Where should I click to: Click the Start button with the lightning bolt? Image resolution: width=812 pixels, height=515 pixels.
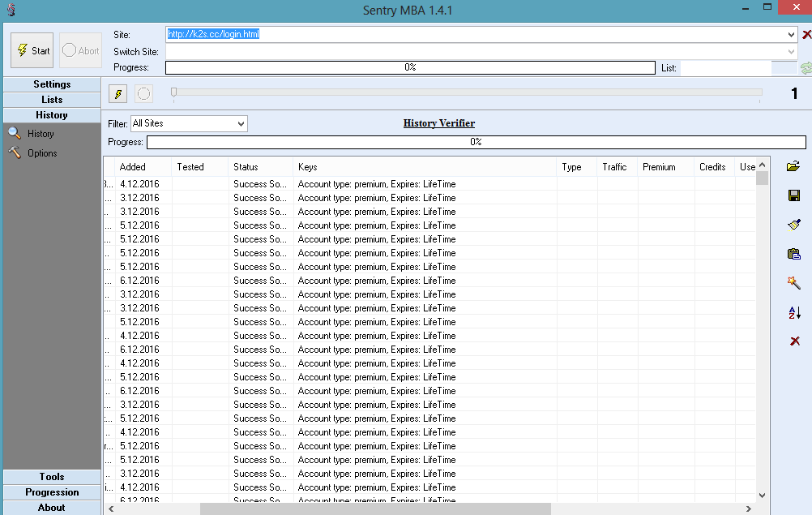[x=32, y=50]
